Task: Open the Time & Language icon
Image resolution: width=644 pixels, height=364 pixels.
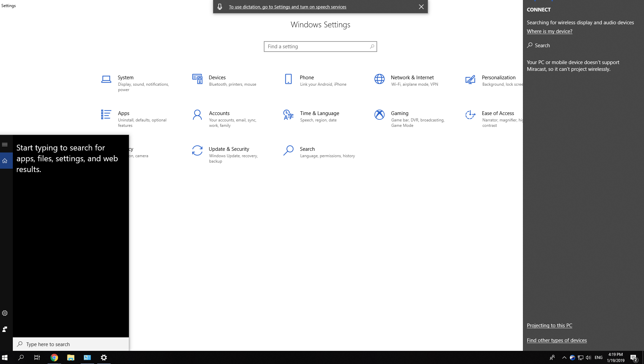Action: tap(288, 115)
